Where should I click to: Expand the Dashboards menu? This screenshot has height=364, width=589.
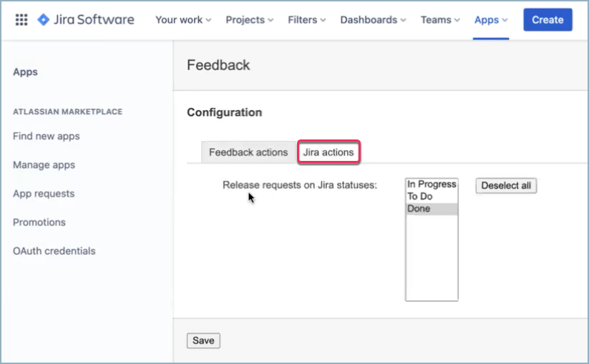[x=373, y=20]
